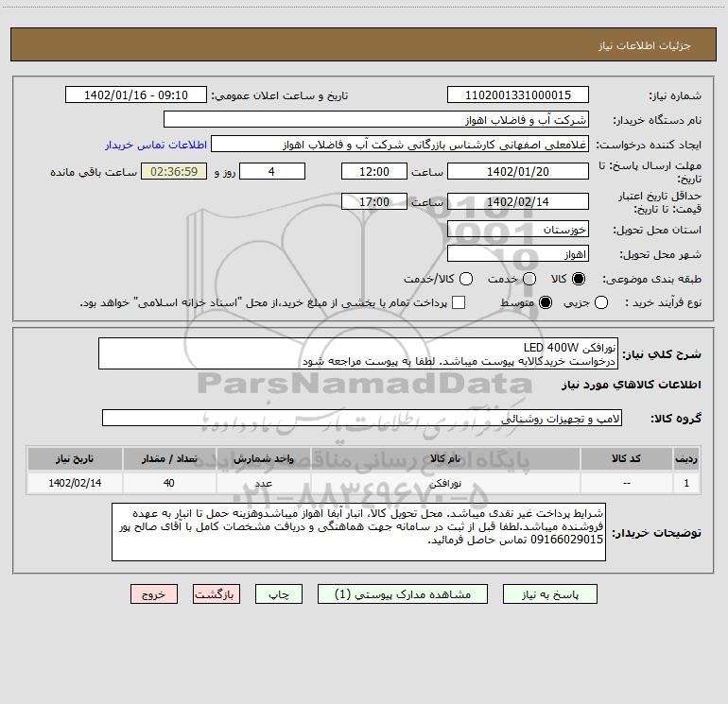Click the remaining days field showing 4
The image size is (728, 704).
coord(272,171)
